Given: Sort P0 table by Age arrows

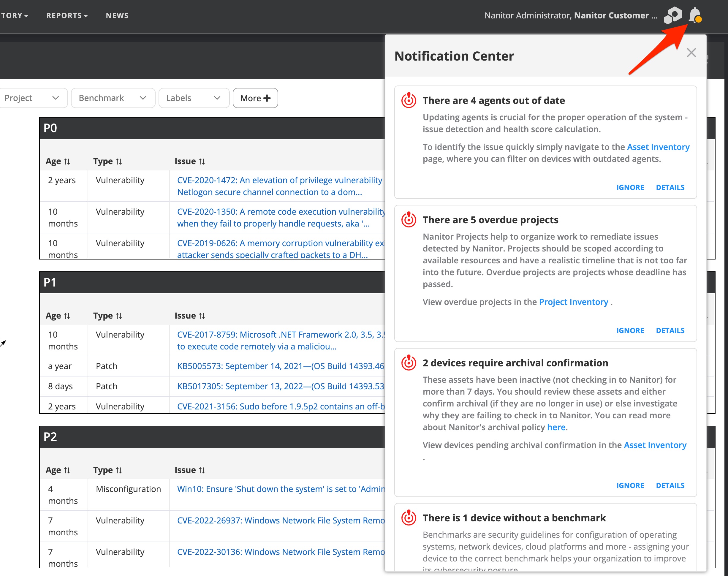Looking at the screenshot, I should click(x=67, y=162).
